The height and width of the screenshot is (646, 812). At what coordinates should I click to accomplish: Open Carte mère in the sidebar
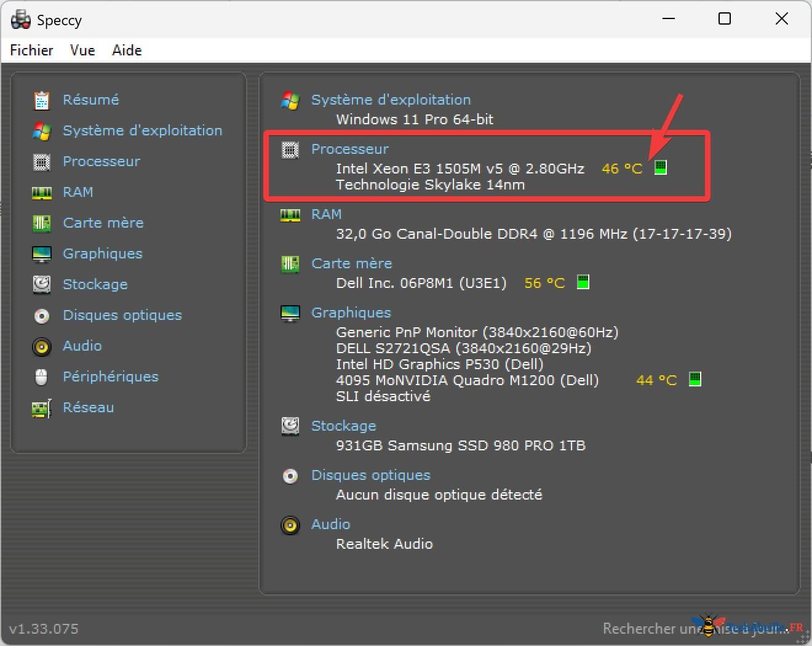103,223
